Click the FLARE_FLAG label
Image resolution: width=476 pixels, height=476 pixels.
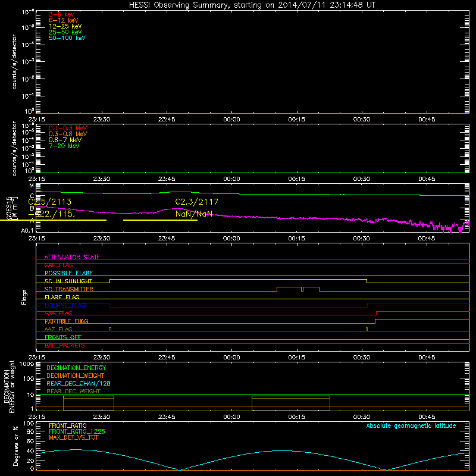62,297
